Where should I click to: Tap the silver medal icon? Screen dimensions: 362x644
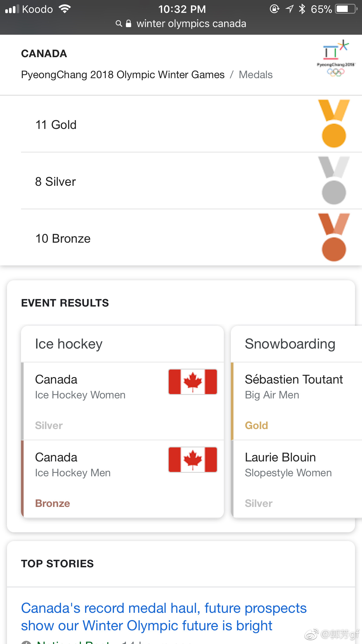(334, 181)
